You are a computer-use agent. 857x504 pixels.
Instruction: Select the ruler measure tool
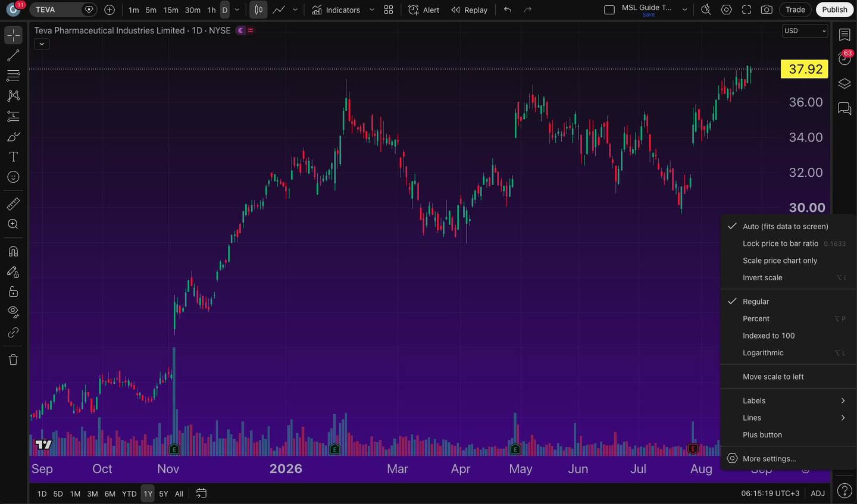pyautogui.click(x=13, y=204)
